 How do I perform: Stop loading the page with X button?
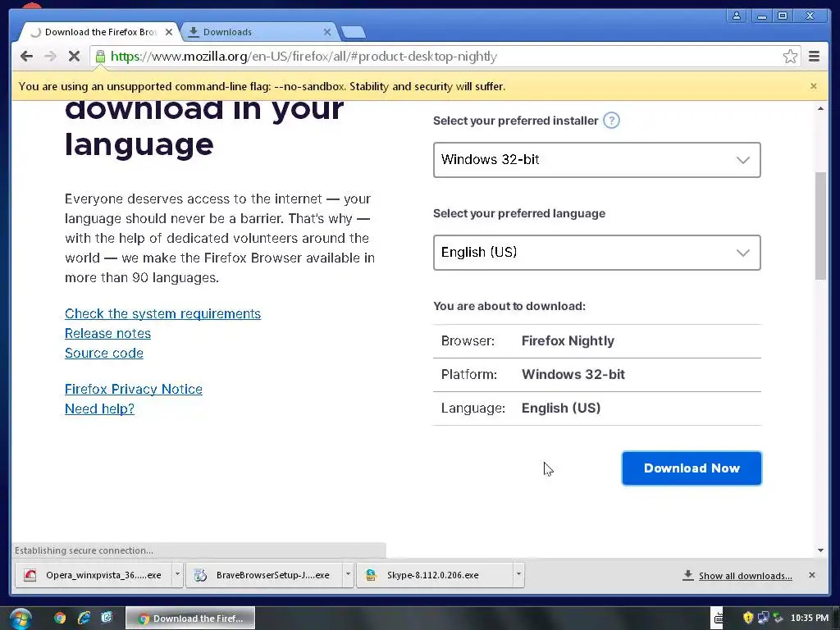coord(74,57)
